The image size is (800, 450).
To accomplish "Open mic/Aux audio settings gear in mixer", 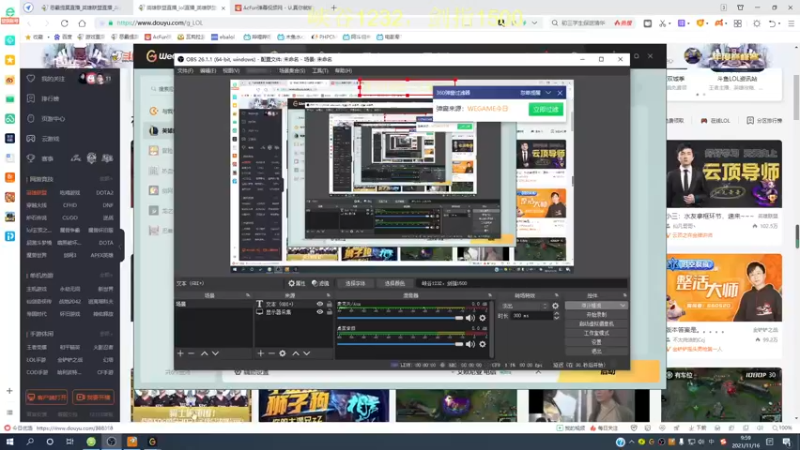I will tap(482, 318).
